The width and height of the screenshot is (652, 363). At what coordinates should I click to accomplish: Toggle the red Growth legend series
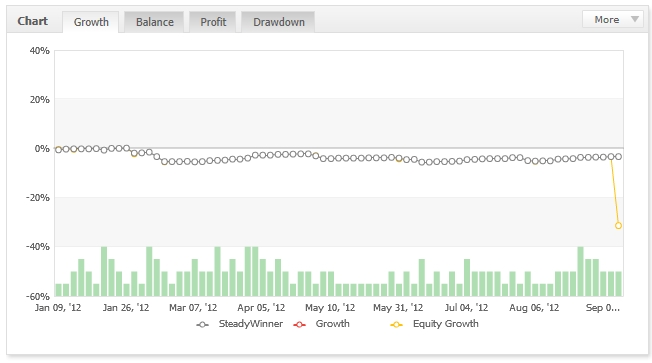point(321,324)
